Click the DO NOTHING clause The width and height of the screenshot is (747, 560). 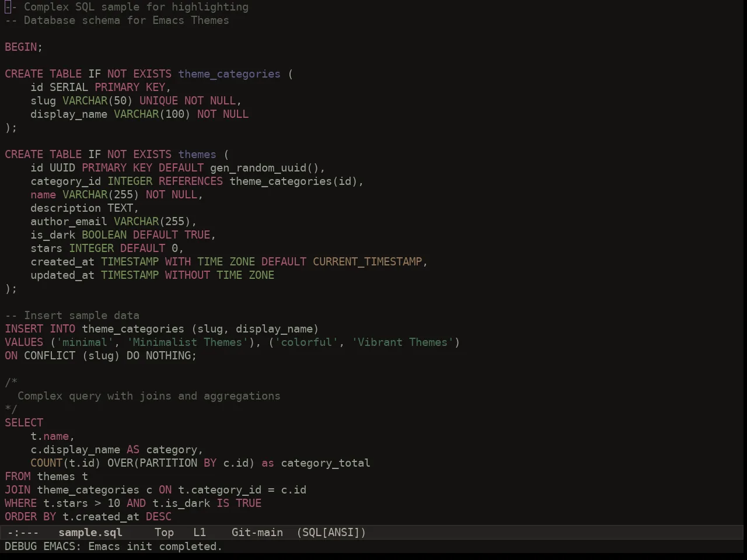tap(159, 356)
